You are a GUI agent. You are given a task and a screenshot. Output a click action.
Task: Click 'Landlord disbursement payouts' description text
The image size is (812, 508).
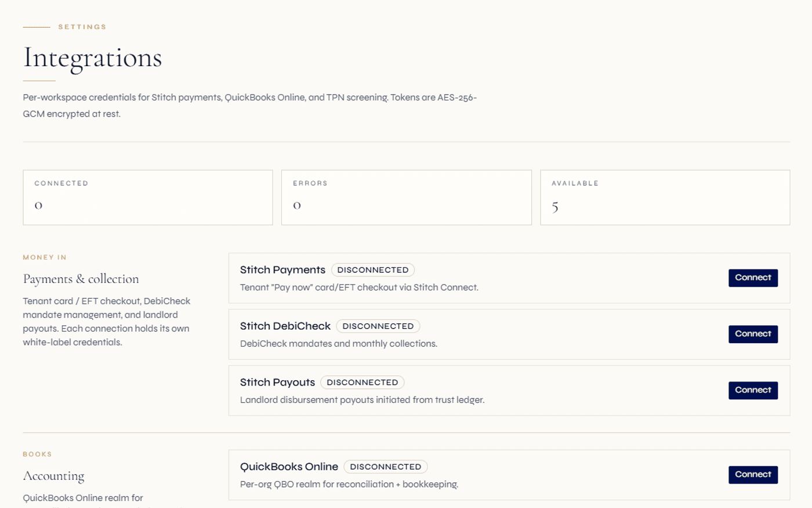[x=362, y=400]
